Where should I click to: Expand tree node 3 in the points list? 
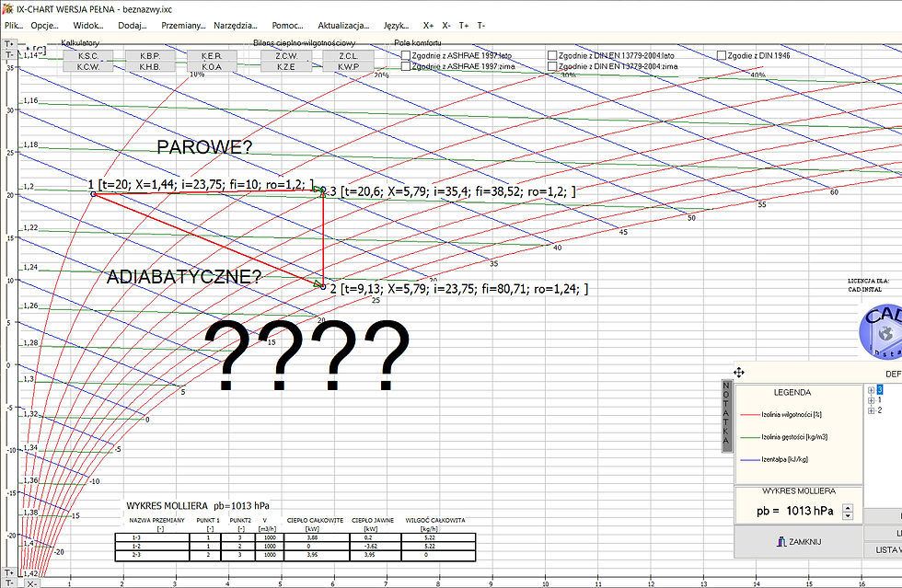point(871,390)
